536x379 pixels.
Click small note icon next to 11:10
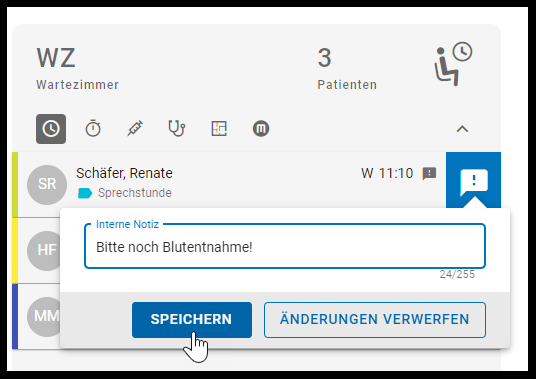coord(429,173)
